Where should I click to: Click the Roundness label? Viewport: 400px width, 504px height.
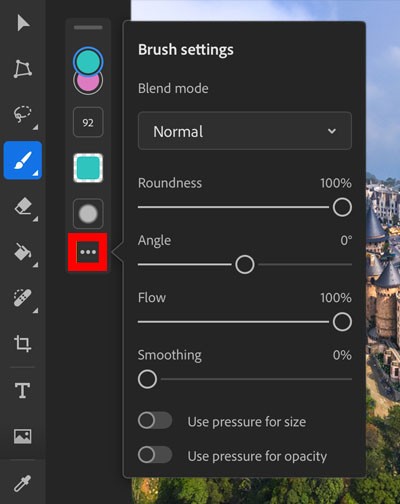click(x=170, y=183)
